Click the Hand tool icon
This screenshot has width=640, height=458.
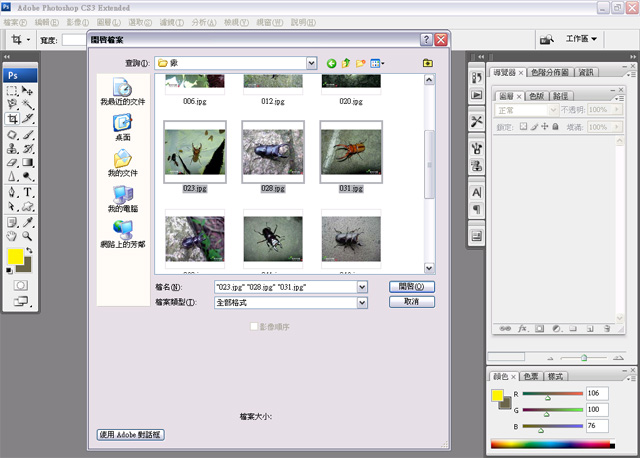point(12,236)
